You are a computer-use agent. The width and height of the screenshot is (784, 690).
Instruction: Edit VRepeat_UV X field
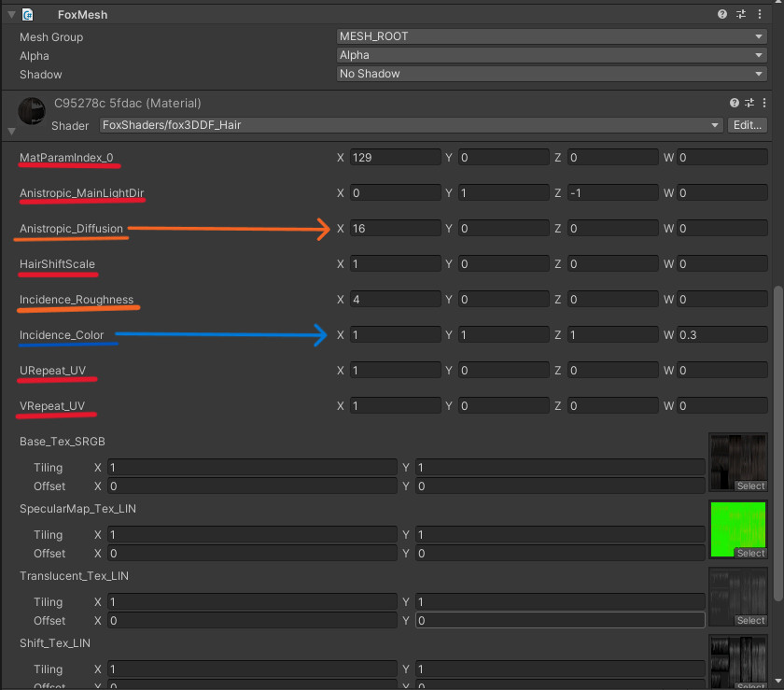[x=395, y=406]
